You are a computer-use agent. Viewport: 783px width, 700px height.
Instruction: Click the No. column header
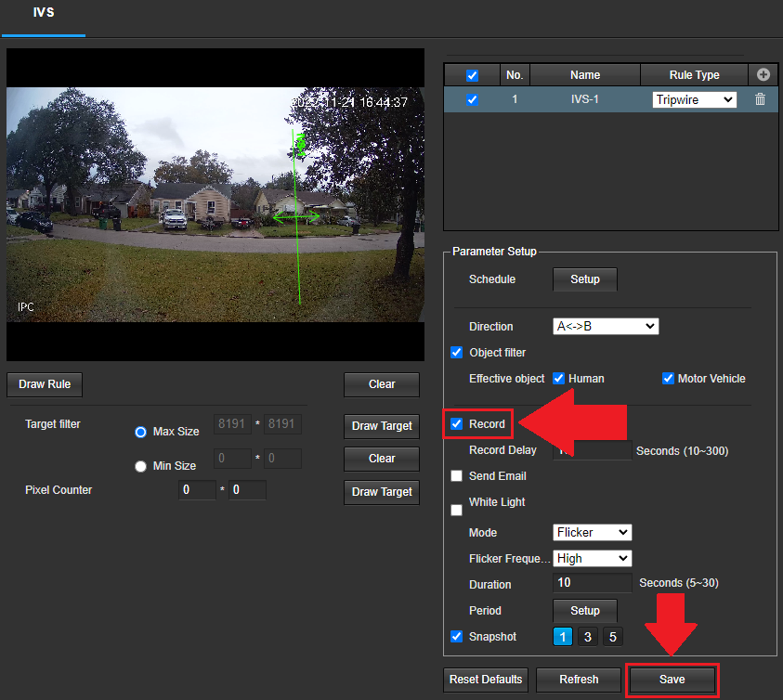(x=515, y=75)
